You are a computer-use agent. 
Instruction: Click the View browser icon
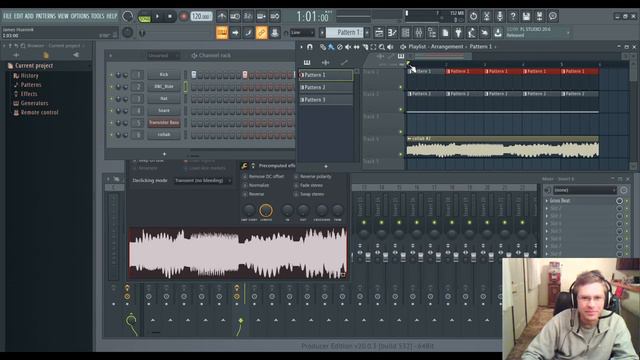pyautogui.click(x=432, y=33)
